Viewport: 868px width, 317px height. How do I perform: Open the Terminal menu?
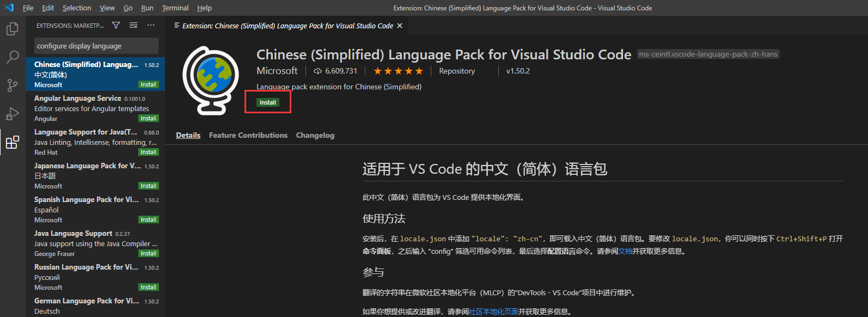click(x=175, y=8)
